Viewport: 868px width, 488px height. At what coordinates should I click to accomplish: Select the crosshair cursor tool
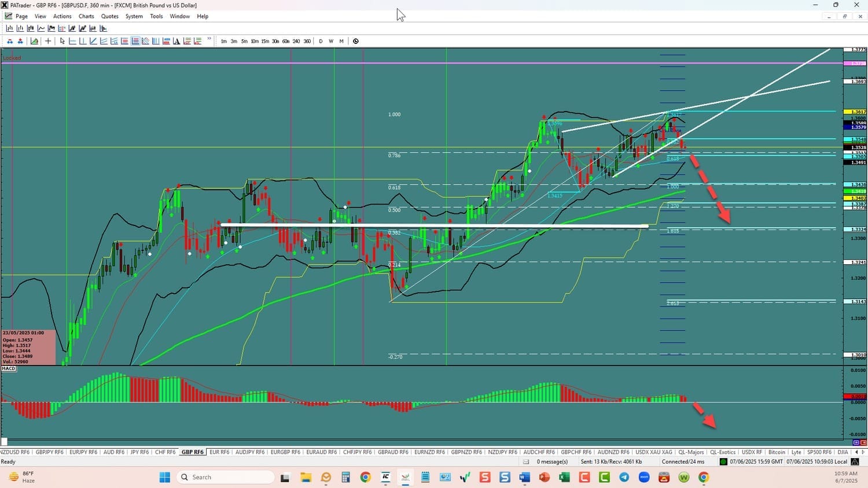pos(48,41)
